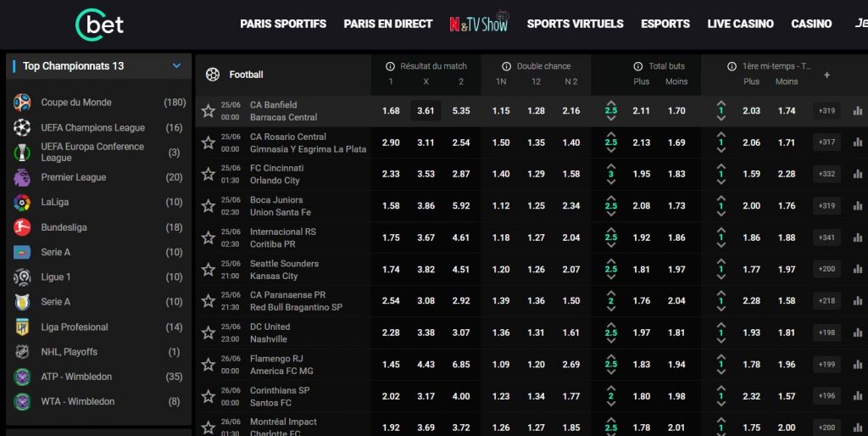Increase Total buts line for CA Banfield row
The image size is (868, 436).
[610, 103]
